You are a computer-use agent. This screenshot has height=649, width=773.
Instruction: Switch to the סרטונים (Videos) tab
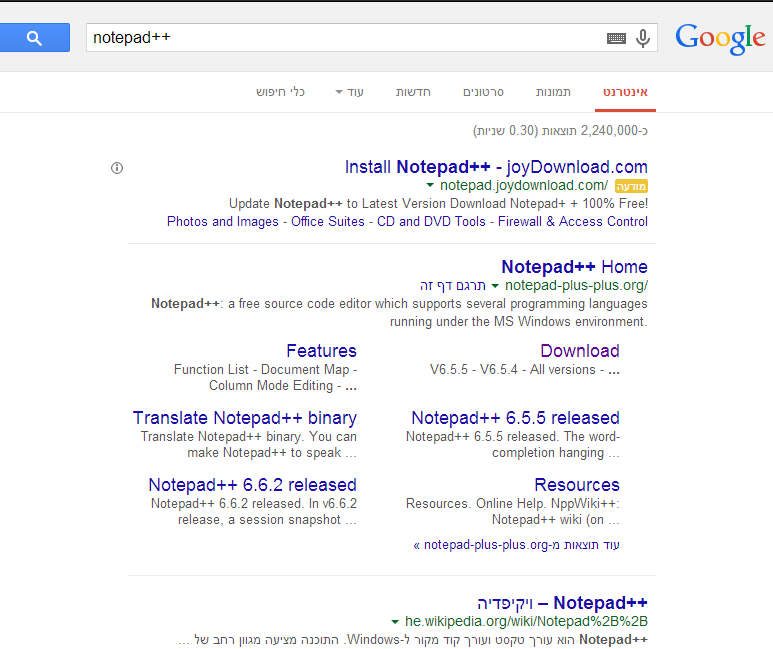483,92
